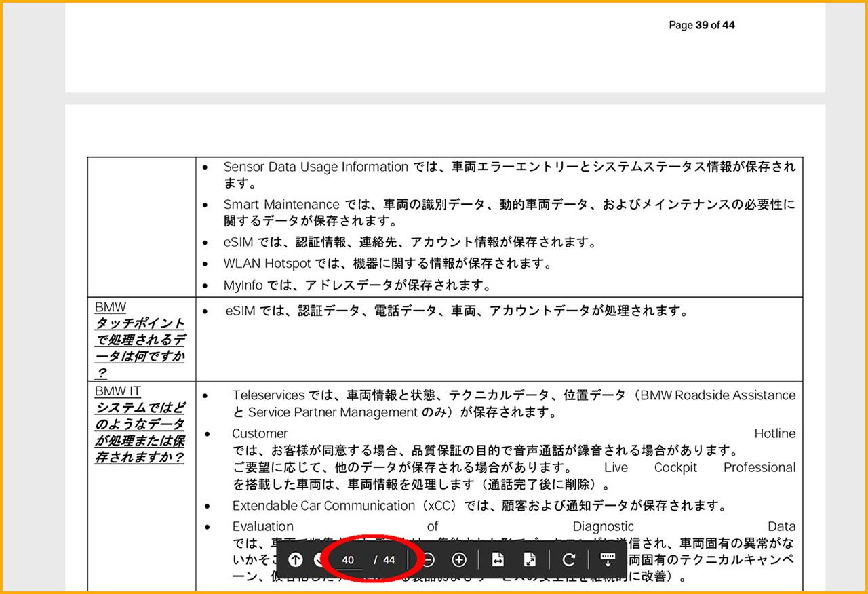Click the eSIM line about 認証情報、連絡先
This screenshot has width=868, height=594.
(x=410, y=242)
